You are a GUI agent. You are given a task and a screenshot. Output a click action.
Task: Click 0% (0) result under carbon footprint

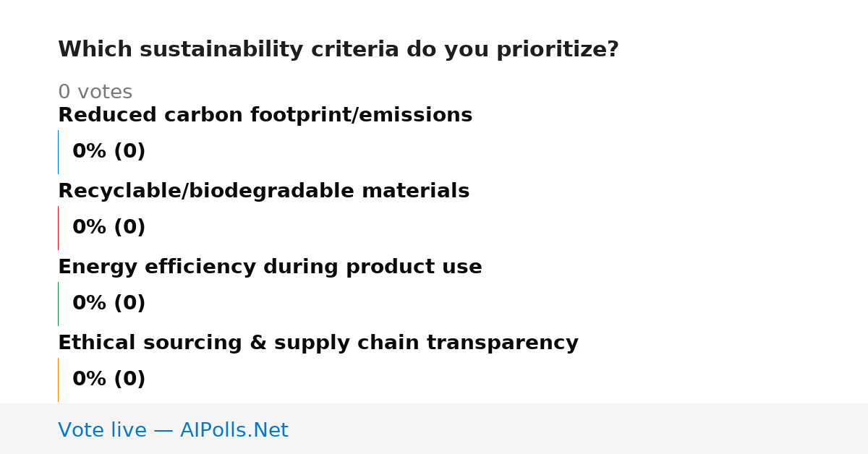(x=109, y=152)
